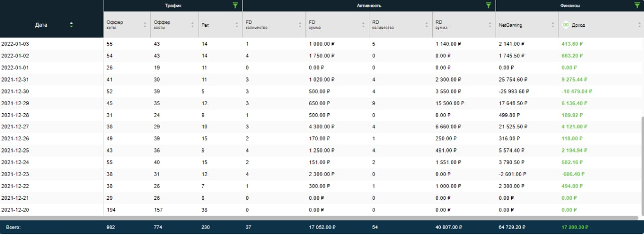Image resolution: width=644 pixels, height=235 pixels.
Task: Click the -10 479.04 ₽ income value
Action: point(577,92)
